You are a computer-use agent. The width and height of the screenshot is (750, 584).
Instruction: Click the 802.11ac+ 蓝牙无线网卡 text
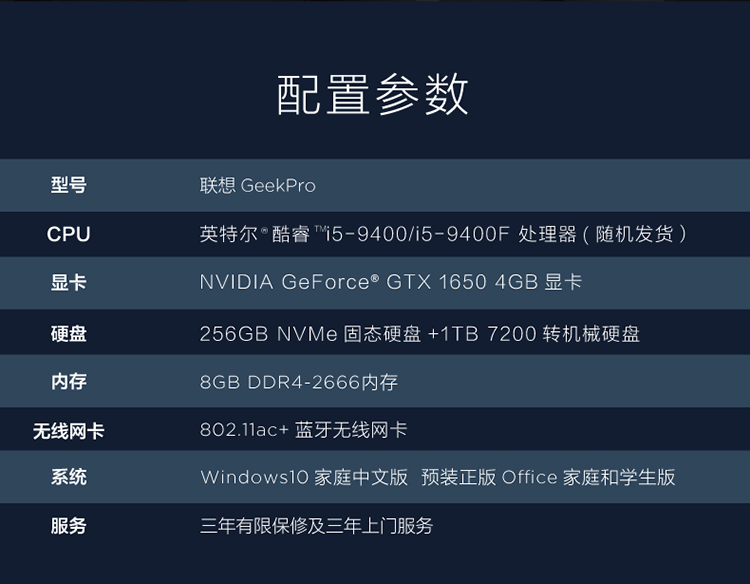(x=303, y=430)
